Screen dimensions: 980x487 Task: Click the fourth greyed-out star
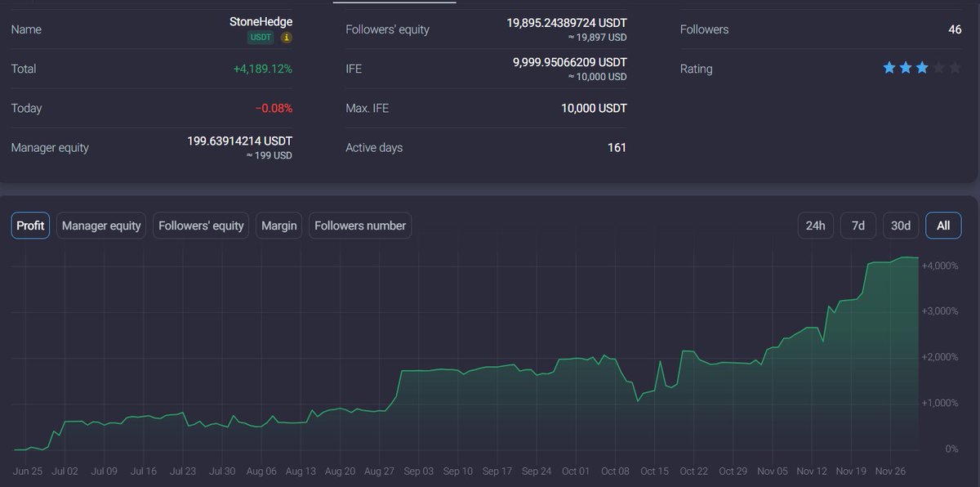click(x=940, y=69)
